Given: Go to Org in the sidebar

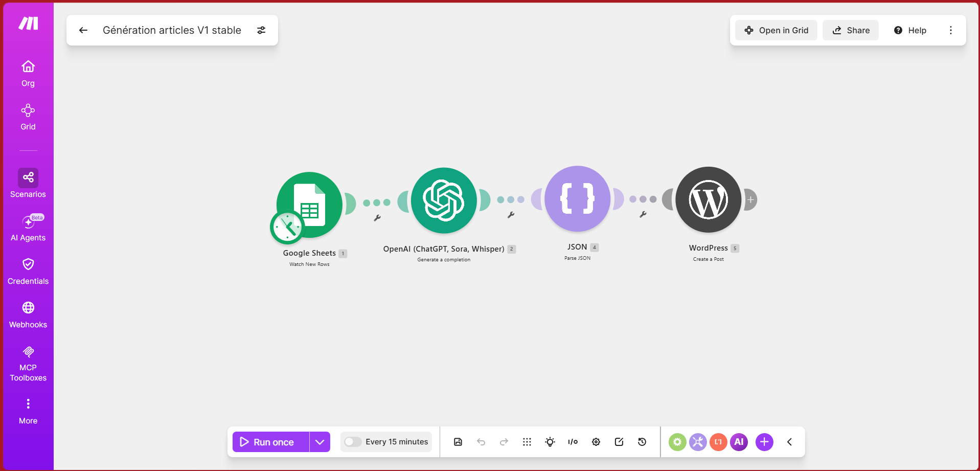Looking at the screenshot, I should (x=28, y=74).
